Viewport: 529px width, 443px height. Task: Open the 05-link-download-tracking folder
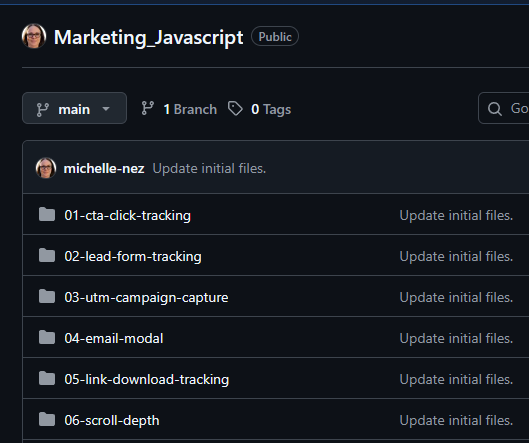click(147, 380)
